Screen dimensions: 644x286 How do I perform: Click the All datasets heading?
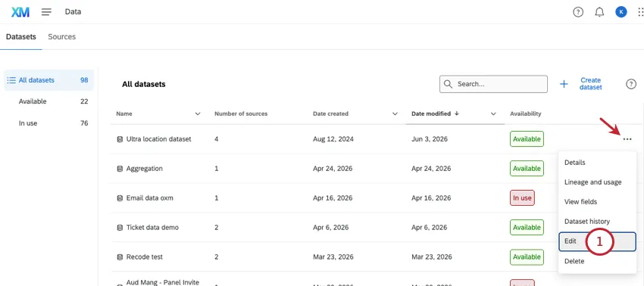[144, 85]
